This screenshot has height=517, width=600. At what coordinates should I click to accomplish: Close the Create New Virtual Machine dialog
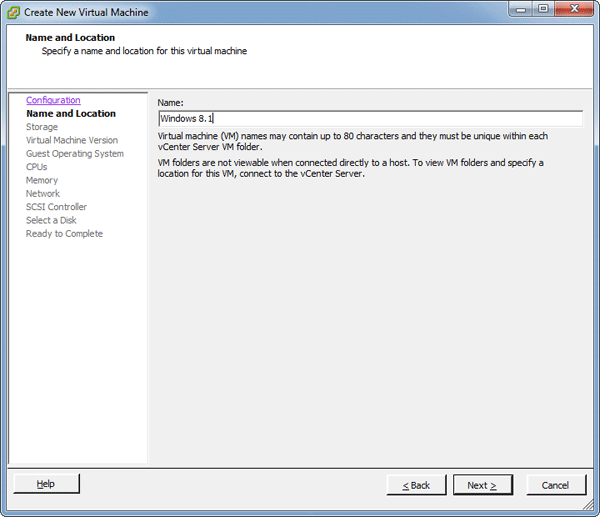573,10
